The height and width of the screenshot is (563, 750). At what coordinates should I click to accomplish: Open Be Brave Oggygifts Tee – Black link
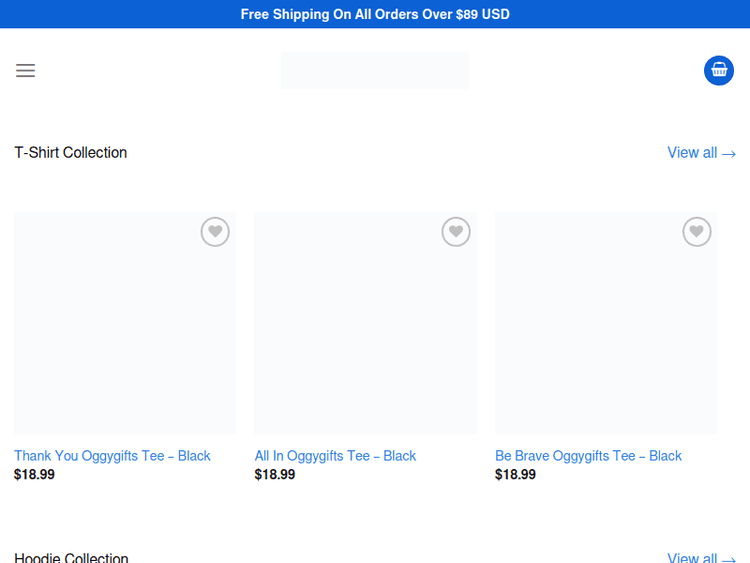tap(588, 456)
